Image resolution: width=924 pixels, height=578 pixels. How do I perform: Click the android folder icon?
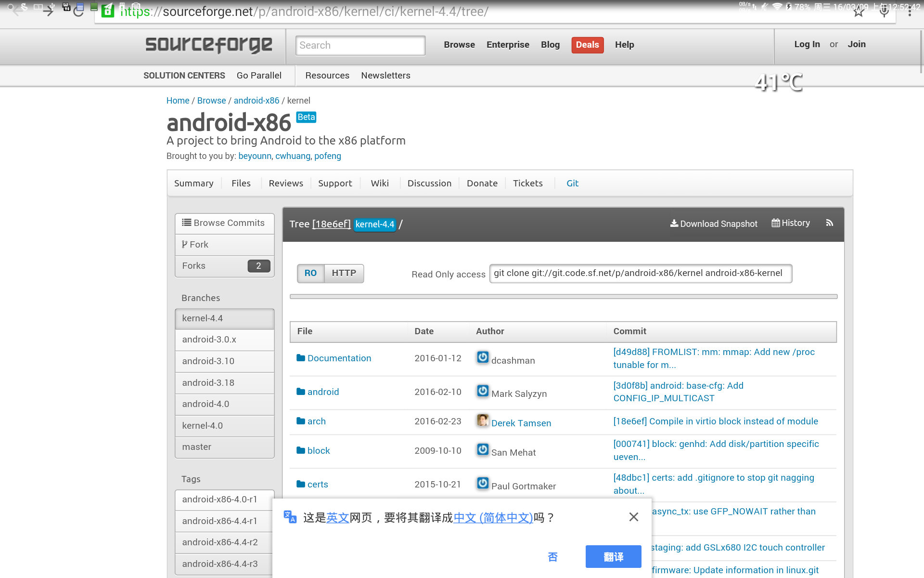point(301,392)
